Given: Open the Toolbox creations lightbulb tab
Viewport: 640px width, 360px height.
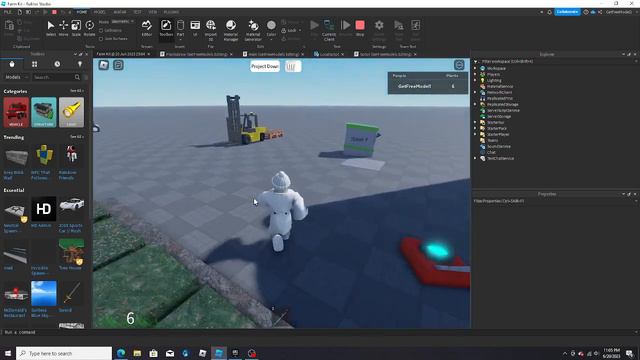Looking at the screenshot, I should coord(80,64).
